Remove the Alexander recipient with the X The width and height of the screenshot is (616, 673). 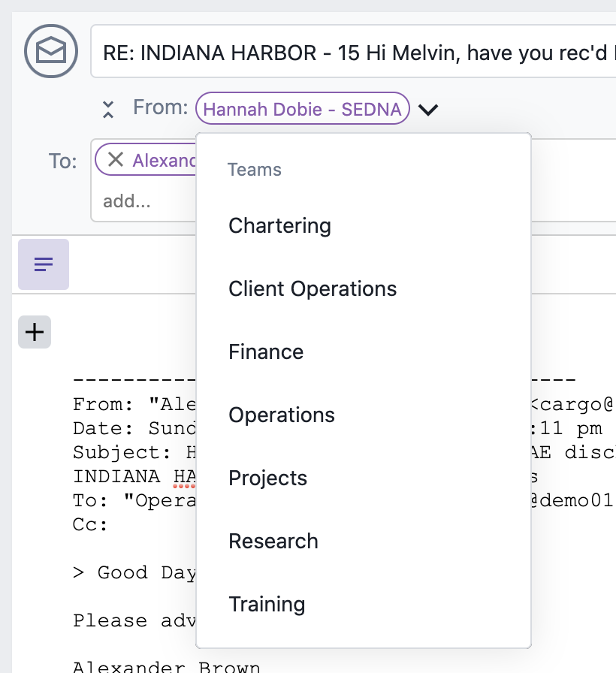[116, 160]
